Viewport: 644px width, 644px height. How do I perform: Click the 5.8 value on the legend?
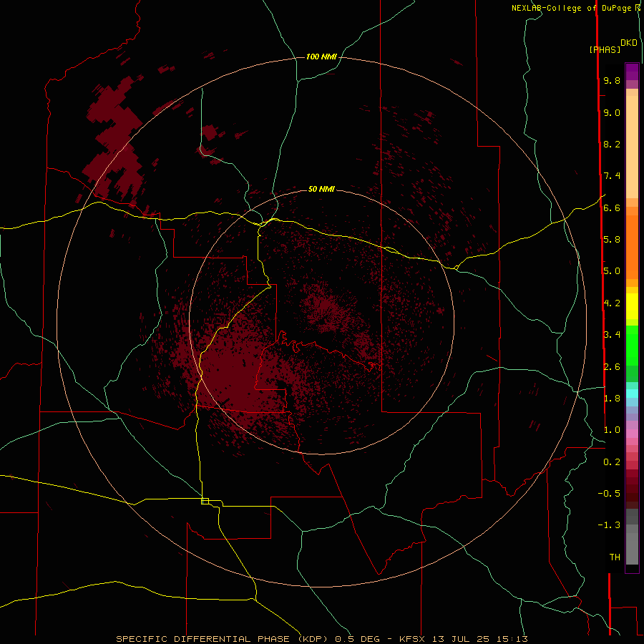pyautogui.click(x=612, y=239)
